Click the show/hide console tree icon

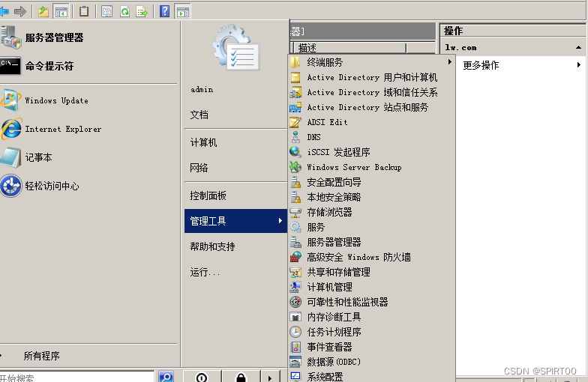tap(61, 12)
